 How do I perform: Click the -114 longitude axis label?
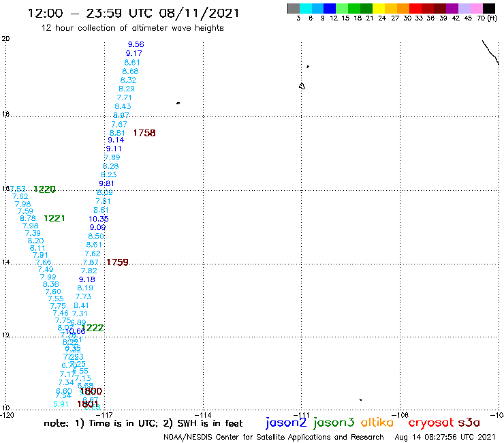pyautogui.click(x=203, y=415)
